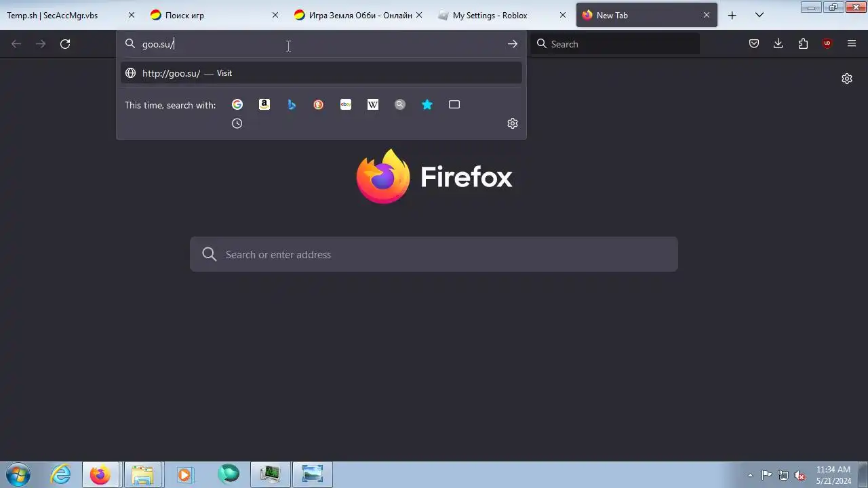This screenshot has width=868, height=488.
Task: Close the My Settings - Roblox tab
Action: 563,15
